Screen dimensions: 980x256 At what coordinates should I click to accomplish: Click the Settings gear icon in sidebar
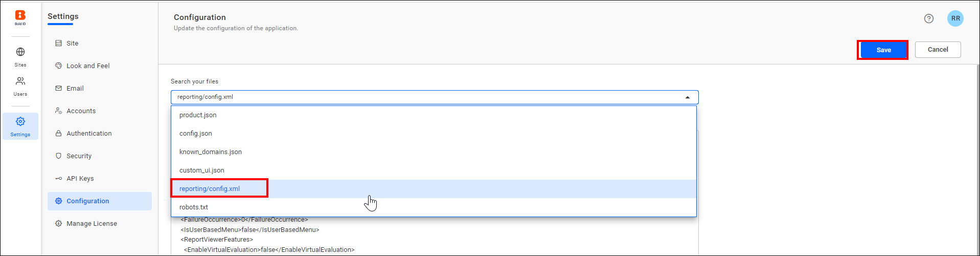tap(20, 121)
